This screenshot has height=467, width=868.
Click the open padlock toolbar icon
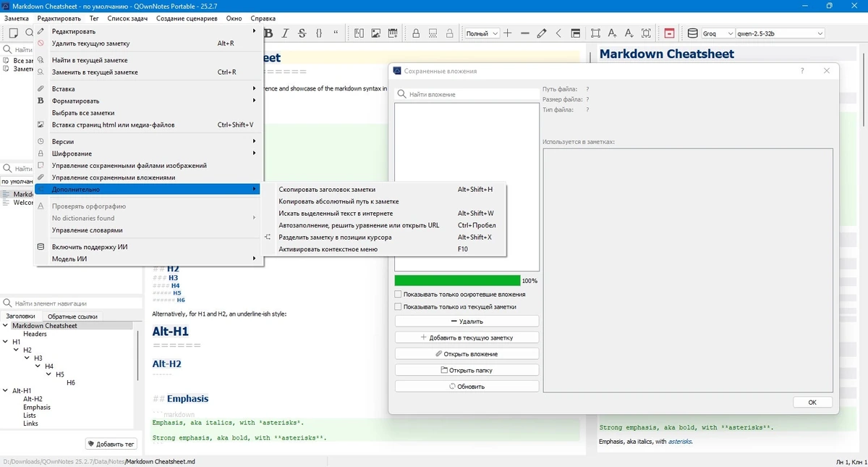click(x=449, y=33)
